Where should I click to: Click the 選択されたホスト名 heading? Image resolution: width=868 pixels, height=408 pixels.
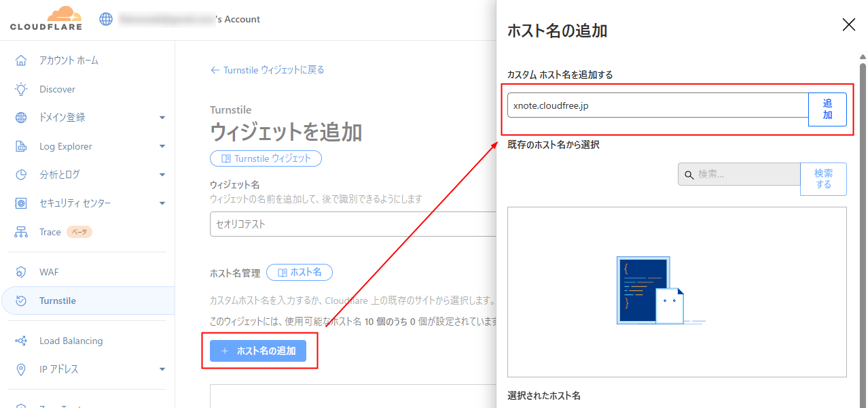(544, 396)
